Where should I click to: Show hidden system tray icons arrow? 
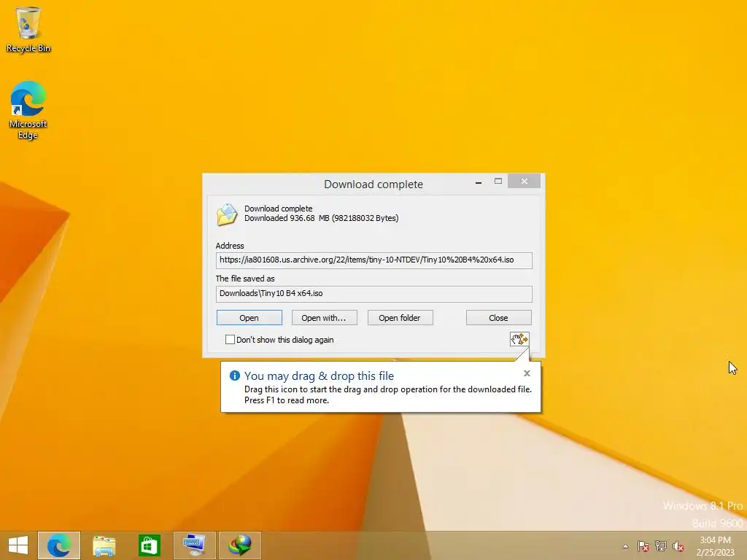pyautogui.click(x=625, y=546)
